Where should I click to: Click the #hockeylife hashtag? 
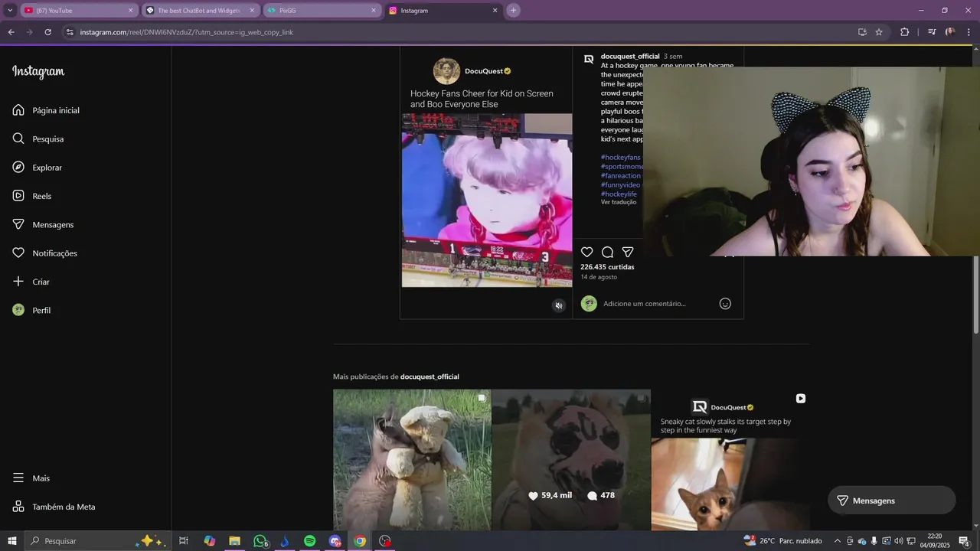tap(619, 194)
